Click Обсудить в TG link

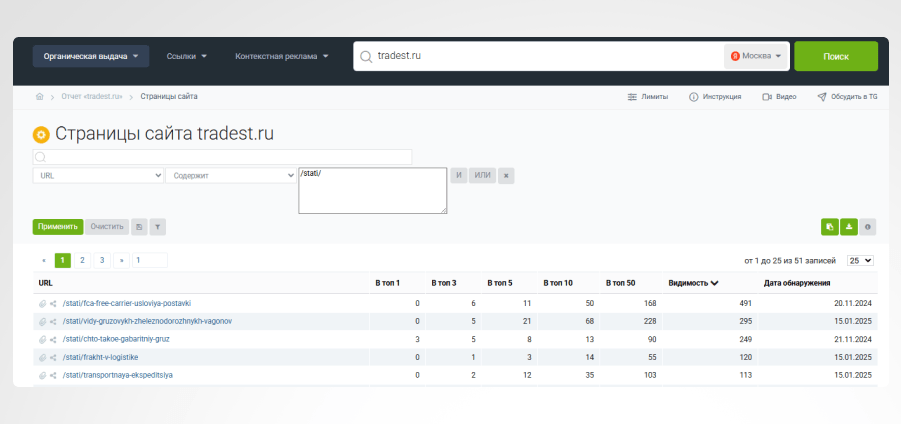(848, 97)
